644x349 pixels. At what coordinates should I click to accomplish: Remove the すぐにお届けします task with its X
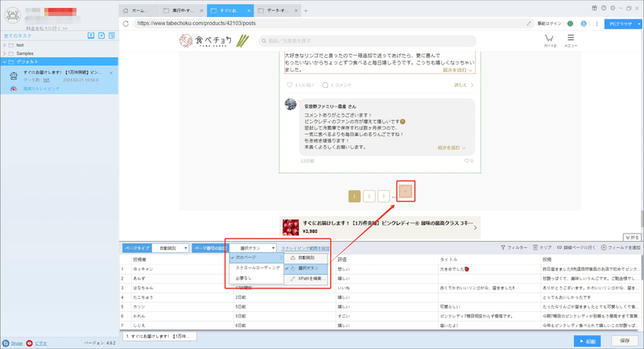click(111, 73)
